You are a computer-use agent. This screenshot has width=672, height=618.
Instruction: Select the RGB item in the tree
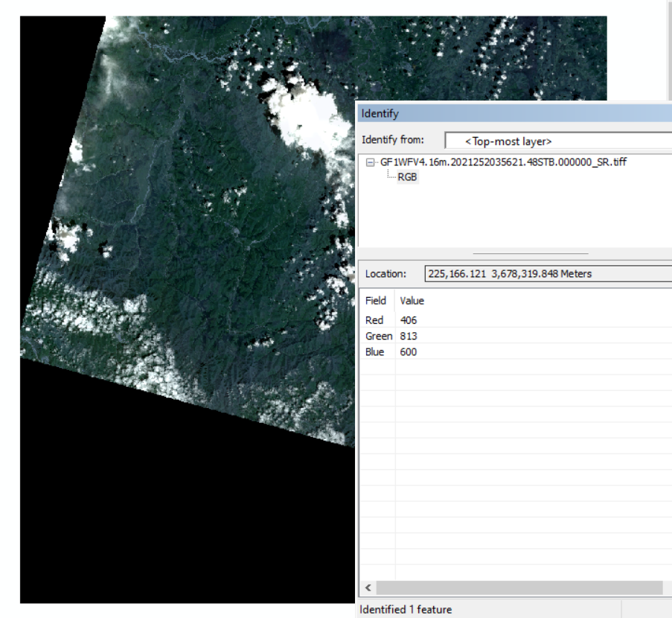(x=407, y=177)
